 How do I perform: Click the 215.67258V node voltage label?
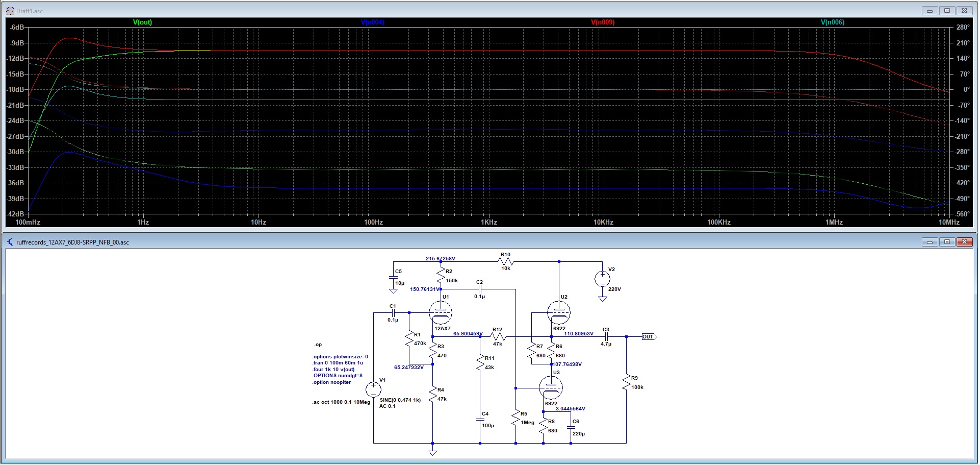(441, 259)
